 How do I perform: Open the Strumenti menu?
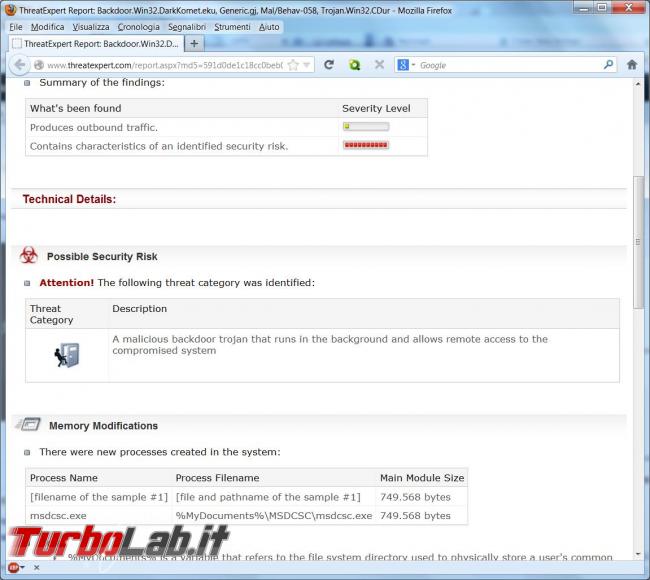click(x=232, y=27)
